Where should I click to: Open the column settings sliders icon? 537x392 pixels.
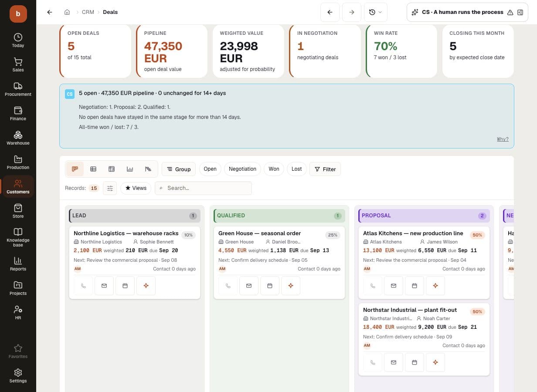coord(110,188)
